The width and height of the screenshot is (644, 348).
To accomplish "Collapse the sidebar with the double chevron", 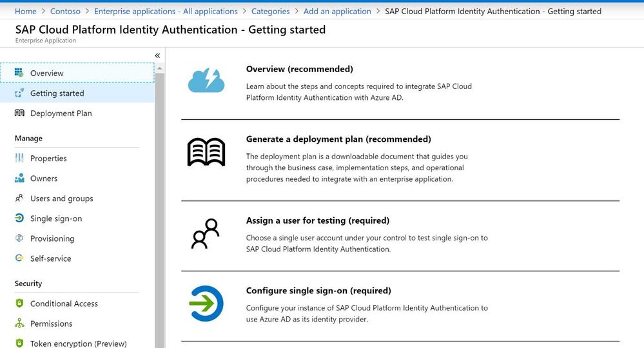I will click(x=157, y=55).
